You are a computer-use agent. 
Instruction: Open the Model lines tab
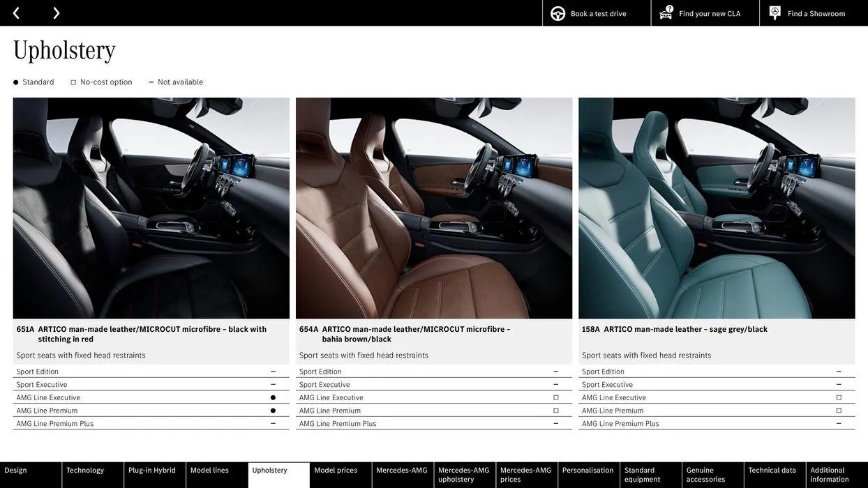tap(209, 470)
